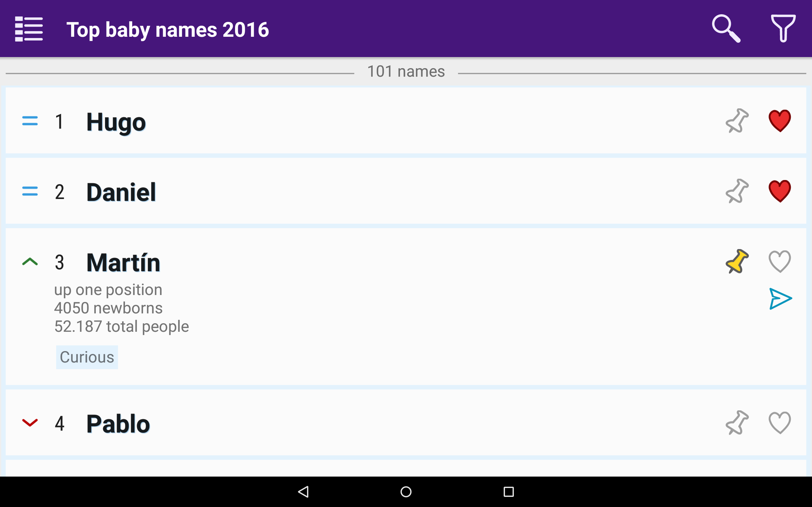This screenshot has width=812, height=507.
Task: Open the filter funnel icon
Action: pos(783,29)
